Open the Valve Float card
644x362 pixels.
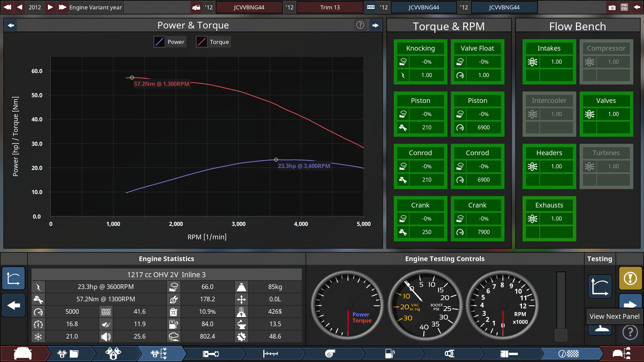click(477, 62)
